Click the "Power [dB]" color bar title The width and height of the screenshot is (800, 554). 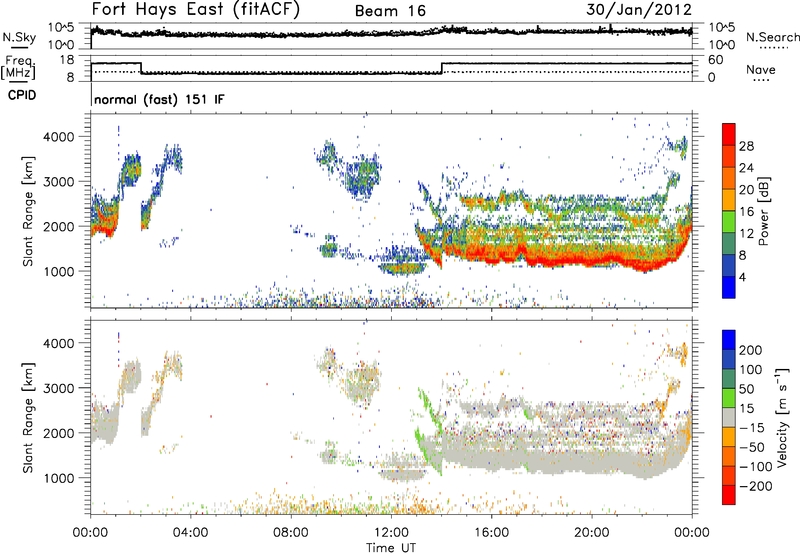click(764, 211)
